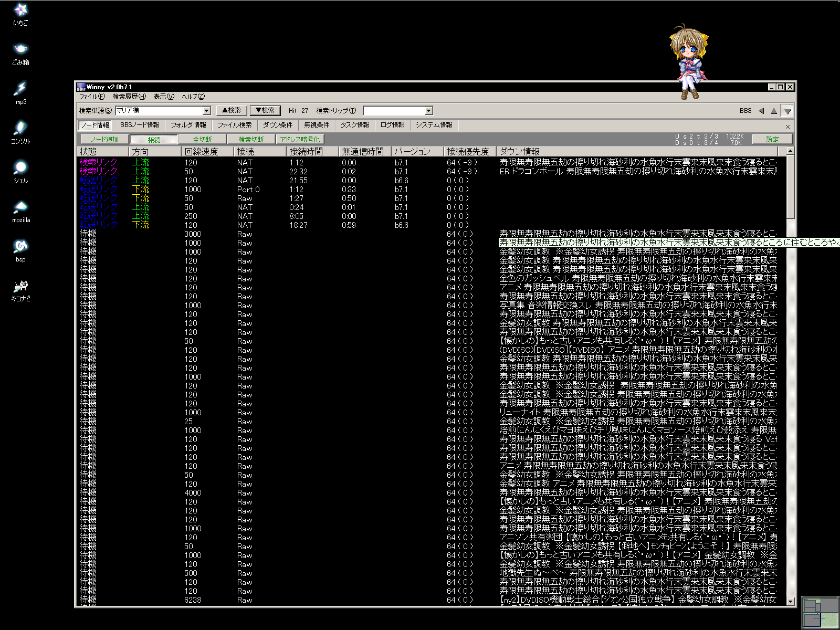
Task: Sort by the 方向 column header
Action: tap(155, 151)
